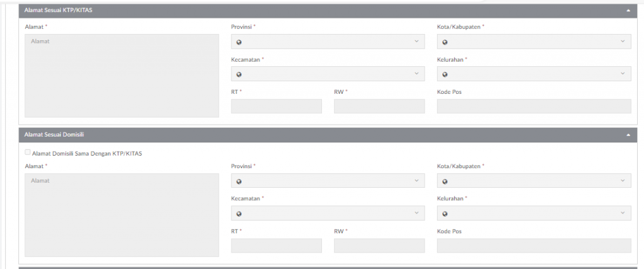Open KTP Provinsi dropdown chevron

416,41
